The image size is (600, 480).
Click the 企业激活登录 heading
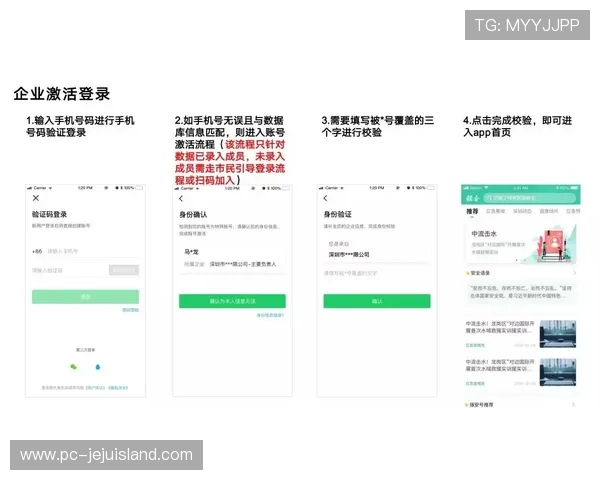pyautogui.click(x=62, y=94)
